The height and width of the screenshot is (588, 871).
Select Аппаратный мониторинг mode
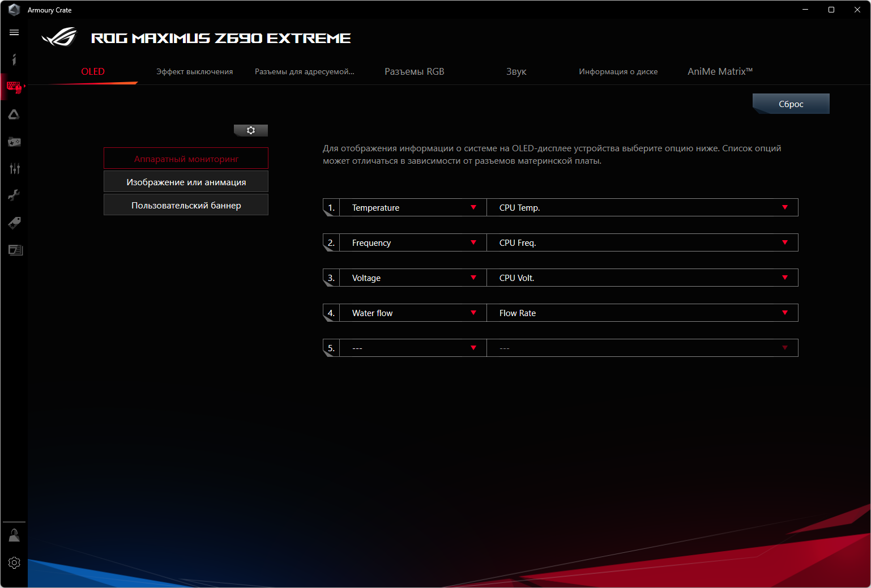tap(186, 159)
